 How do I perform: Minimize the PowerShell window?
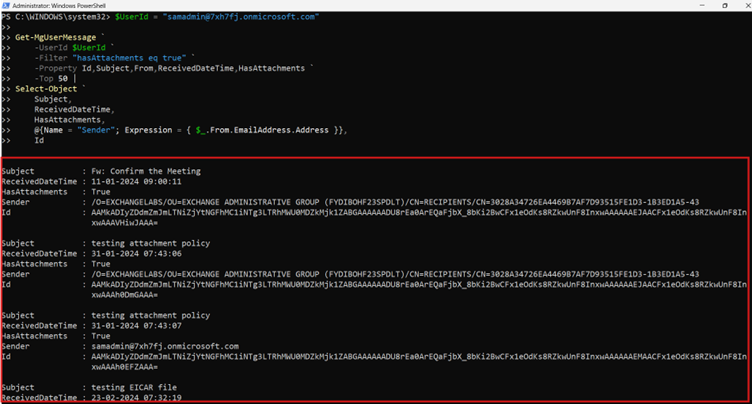click(x=702, y=5)
